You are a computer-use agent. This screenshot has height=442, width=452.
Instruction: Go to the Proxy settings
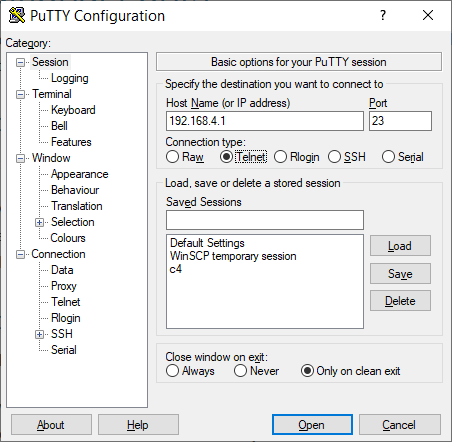click(64, 286)
